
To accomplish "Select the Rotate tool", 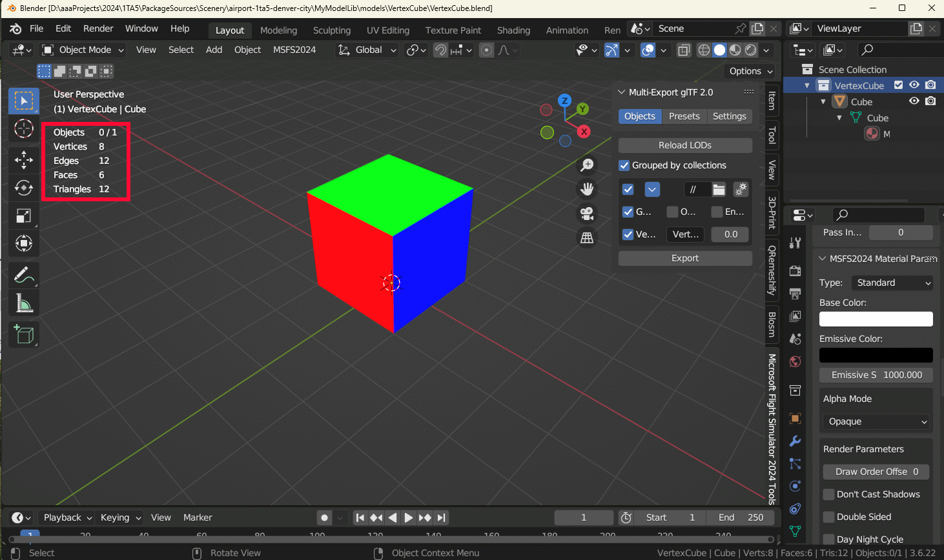I will coord(24,188).
